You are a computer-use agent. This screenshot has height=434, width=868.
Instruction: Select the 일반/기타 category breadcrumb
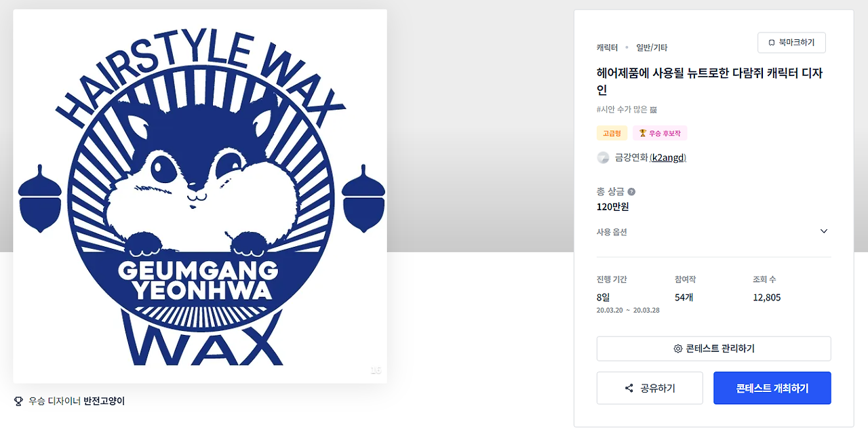click(652, 47)
